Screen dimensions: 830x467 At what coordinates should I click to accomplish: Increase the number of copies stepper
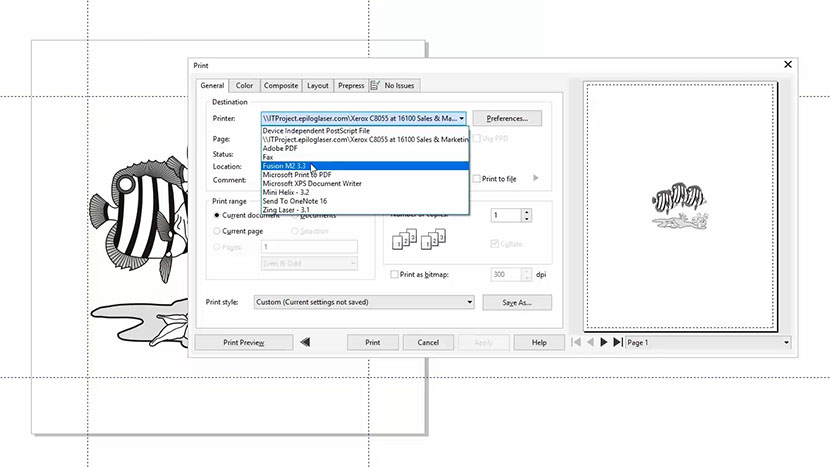click(527, 211)
